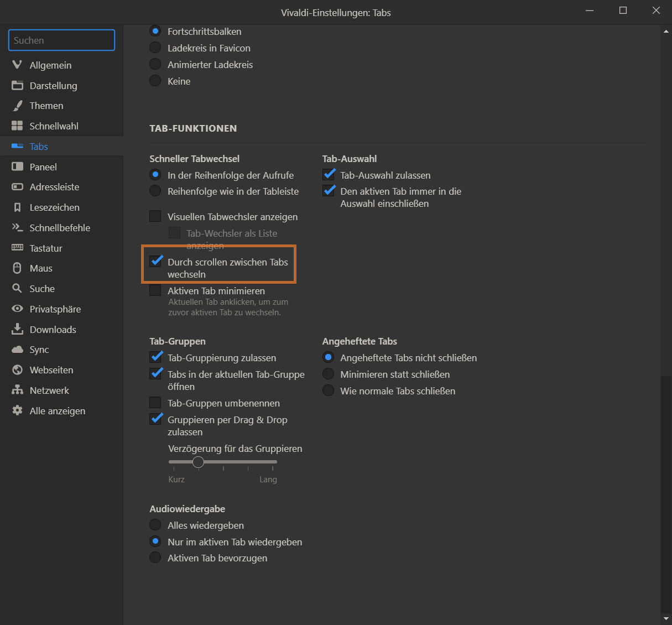The image size is (672, 625).
Task: Click the Netzwerk icon
Action: tap(17, 390)
